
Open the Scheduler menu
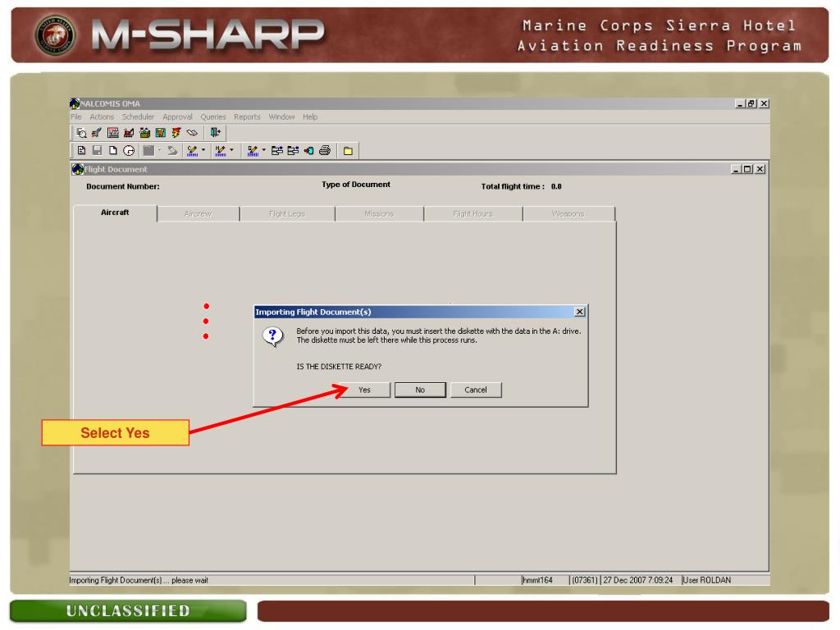[138, 116]
